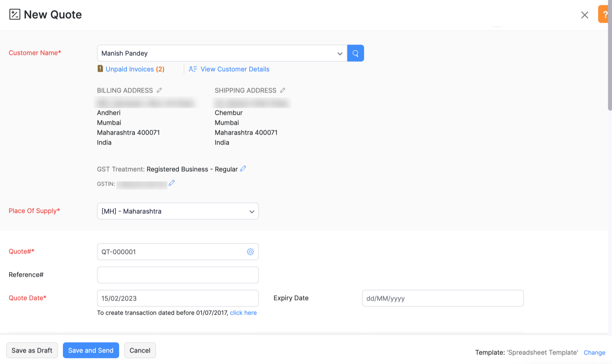Open quote number settings gear
Viewport: 612px width, 364px height.
click(x=250, y=252)
